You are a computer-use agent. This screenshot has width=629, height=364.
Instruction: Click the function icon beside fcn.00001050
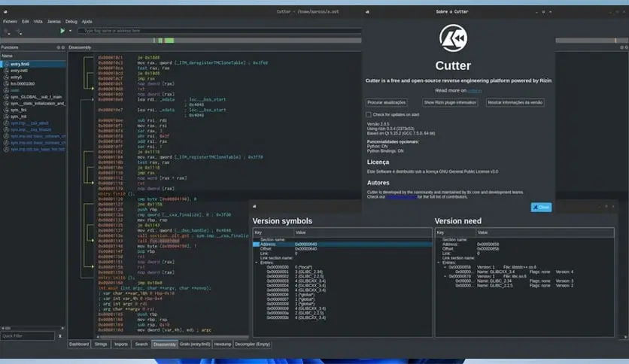pyautogui.click(x=7, y=83)
